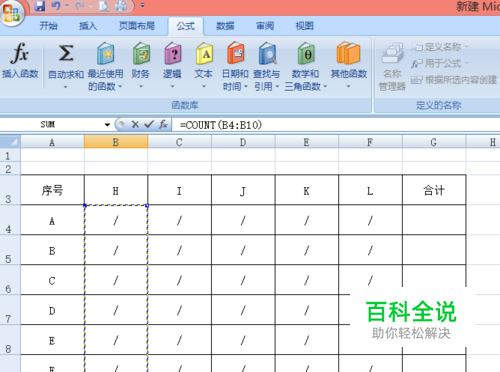Click cell A6 containing C

(x=52, y=280)
